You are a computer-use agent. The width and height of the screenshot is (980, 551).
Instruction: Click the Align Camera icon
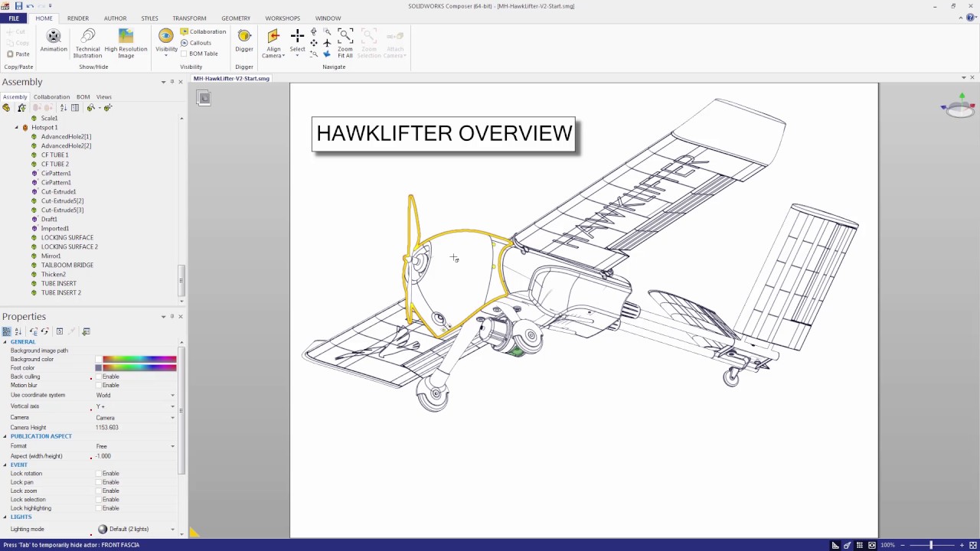click(273, 36)
